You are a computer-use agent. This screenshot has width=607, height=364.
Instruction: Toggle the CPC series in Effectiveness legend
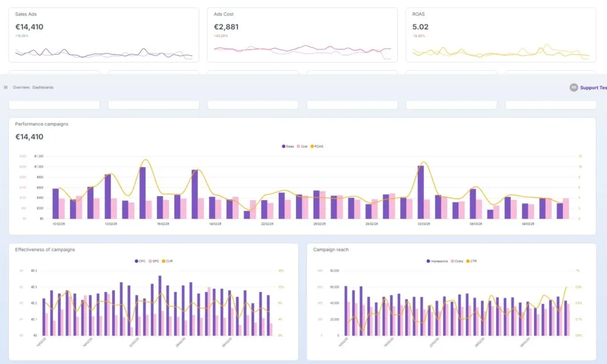pyautogui.click(x=140, y=261)
